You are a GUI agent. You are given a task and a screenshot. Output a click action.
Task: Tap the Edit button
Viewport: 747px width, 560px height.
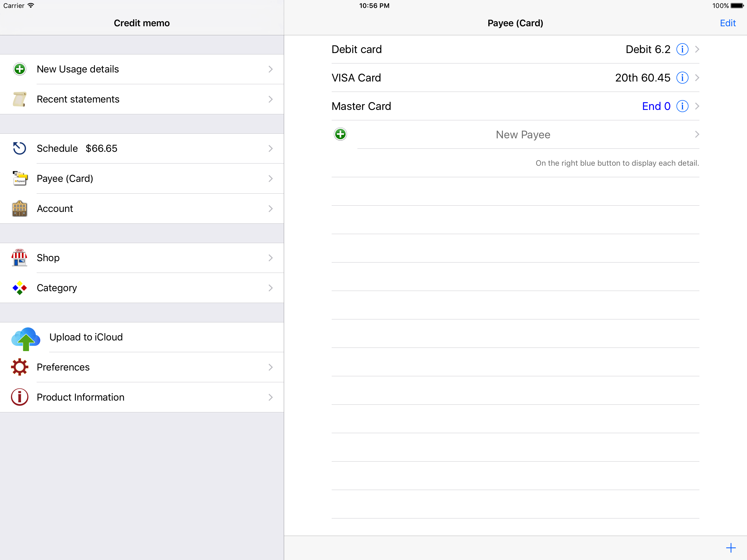pyautogui.click(x=727, y=23)
